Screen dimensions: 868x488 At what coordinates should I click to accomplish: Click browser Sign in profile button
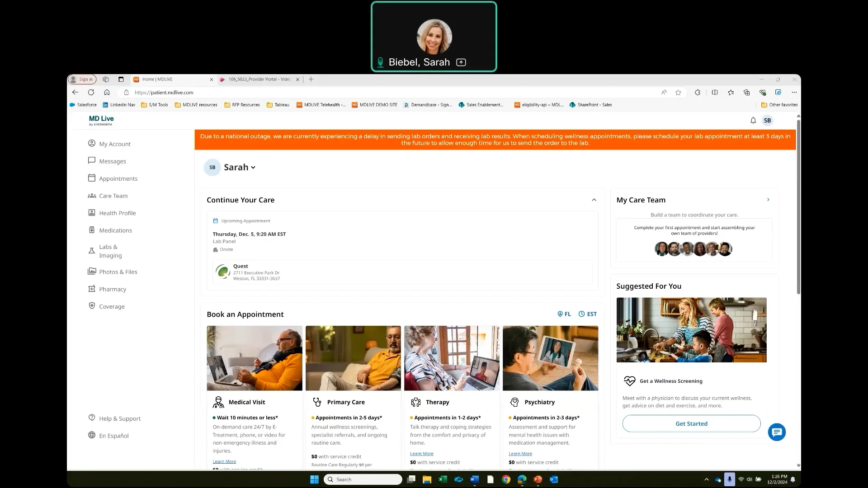pos(82,79)
